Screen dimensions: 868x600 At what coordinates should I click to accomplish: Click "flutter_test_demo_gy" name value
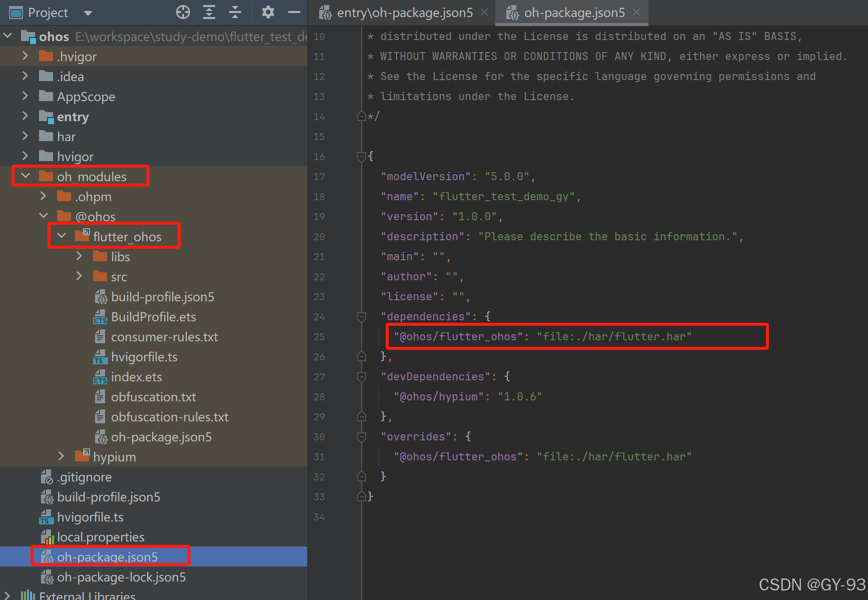click(504, 197)
